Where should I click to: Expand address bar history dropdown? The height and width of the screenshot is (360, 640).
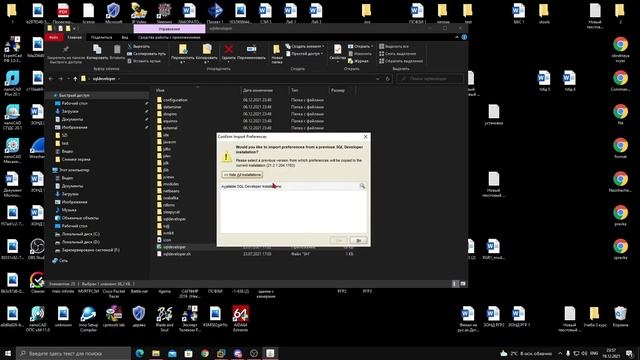coord(378,79)
